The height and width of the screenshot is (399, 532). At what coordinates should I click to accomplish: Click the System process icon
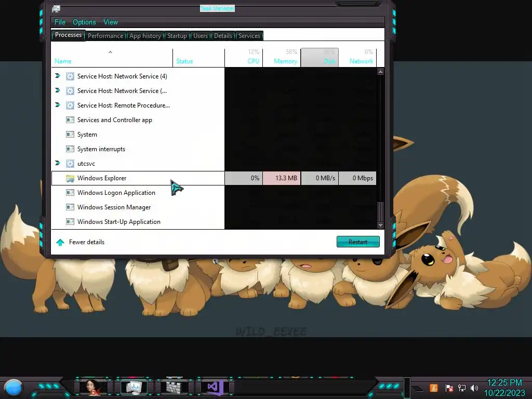(x=70, y=135)
